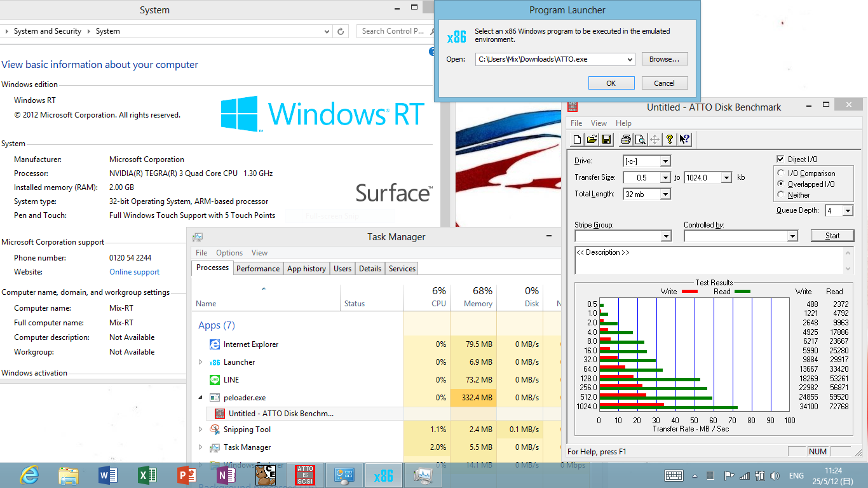Expand the Launcher process row in Task Manager
Image resolution: width=868 pixels, height=488 pixels.
click(201, 362)
